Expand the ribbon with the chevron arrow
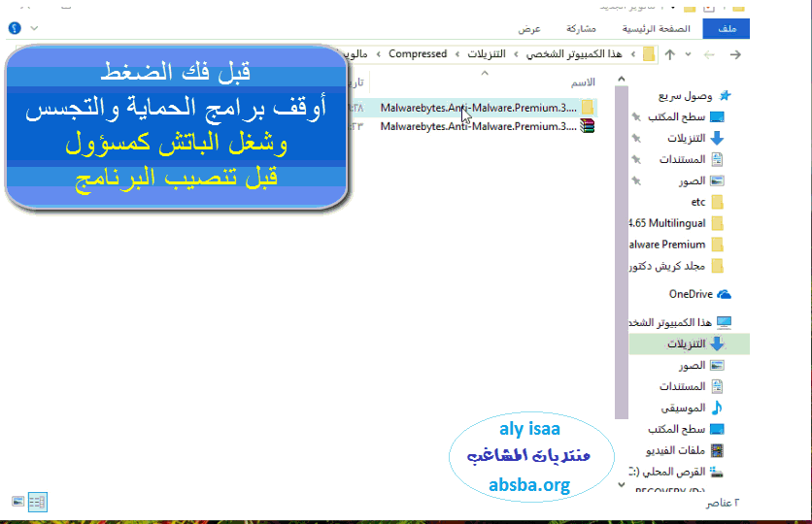 point(36,29)
